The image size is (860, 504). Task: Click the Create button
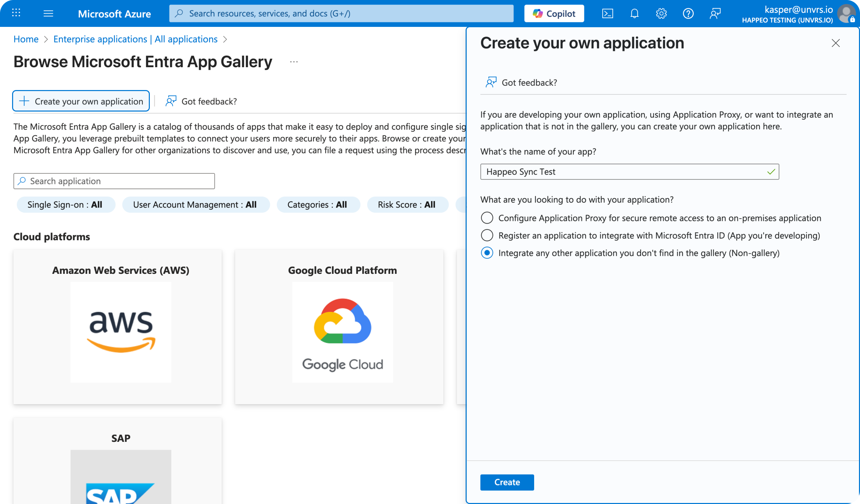pyautogui.click(x=507, y=482)
